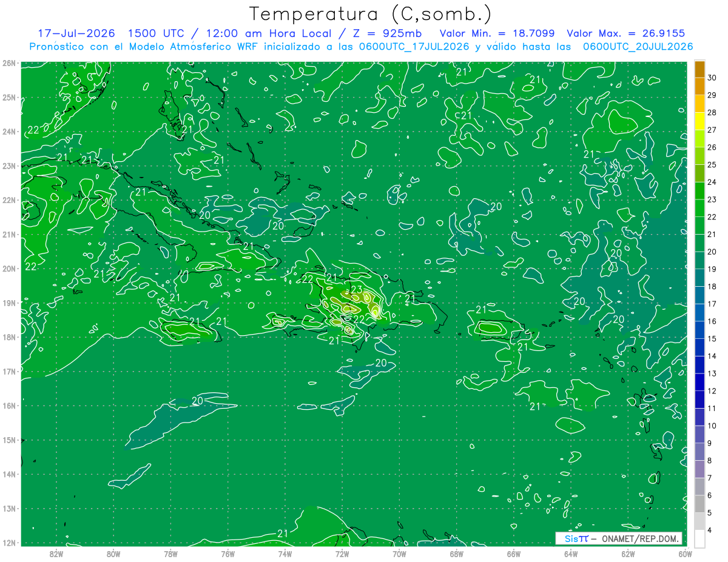
Task: Select the yellow color bar segment between 27 and 28
Action: point(699,121)
